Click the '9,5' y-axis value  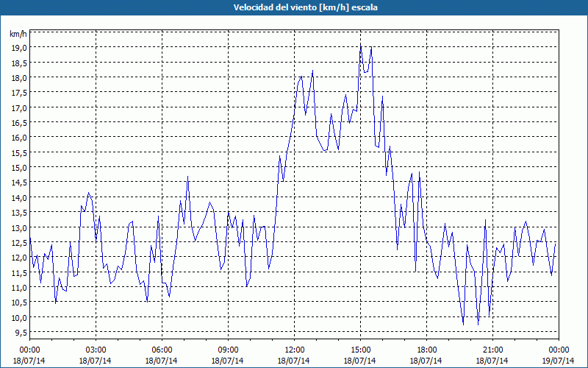coord(21,333)
